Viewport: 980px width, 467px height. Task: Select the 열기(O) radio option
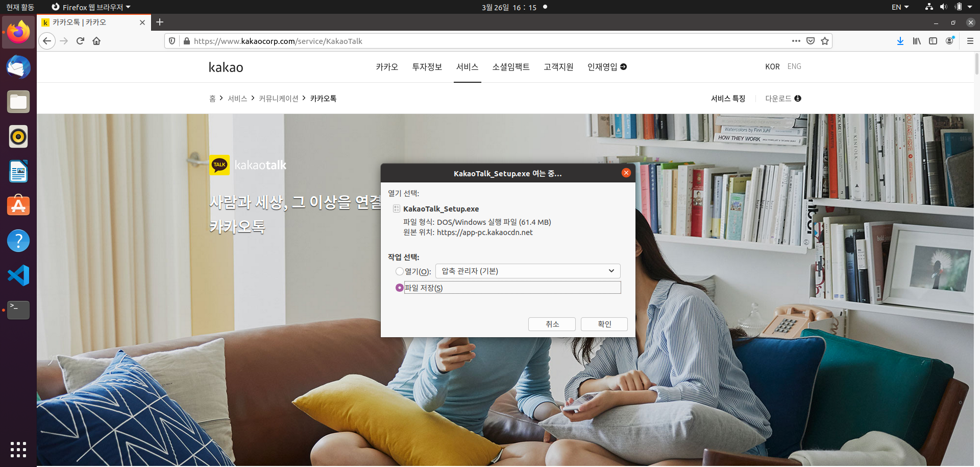click(399, 271)
